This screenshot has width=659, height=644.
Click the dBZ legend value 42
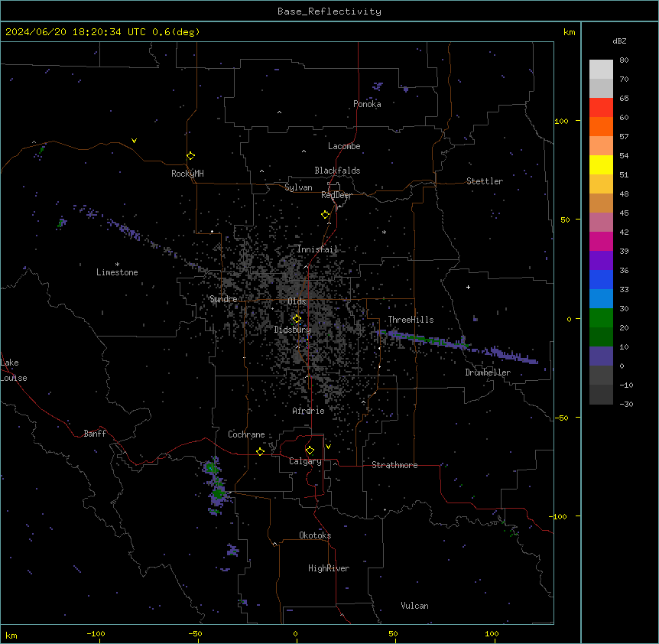[624, 232]
